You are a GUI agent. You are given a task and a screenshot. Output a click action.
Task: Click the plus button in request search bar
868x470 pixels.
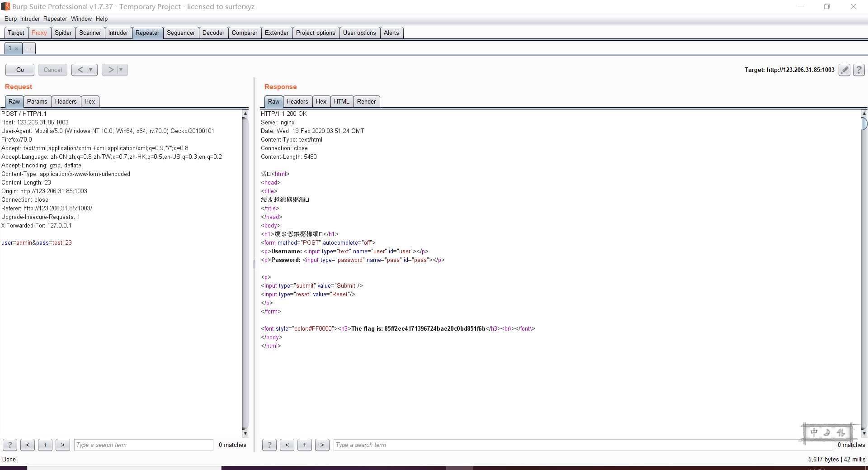45,445
